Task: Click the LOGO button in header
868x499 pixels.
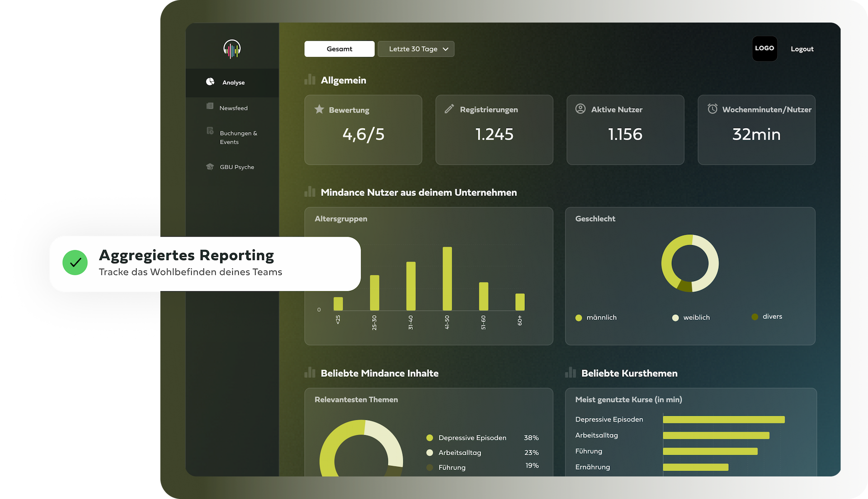Action: point(764,48)
